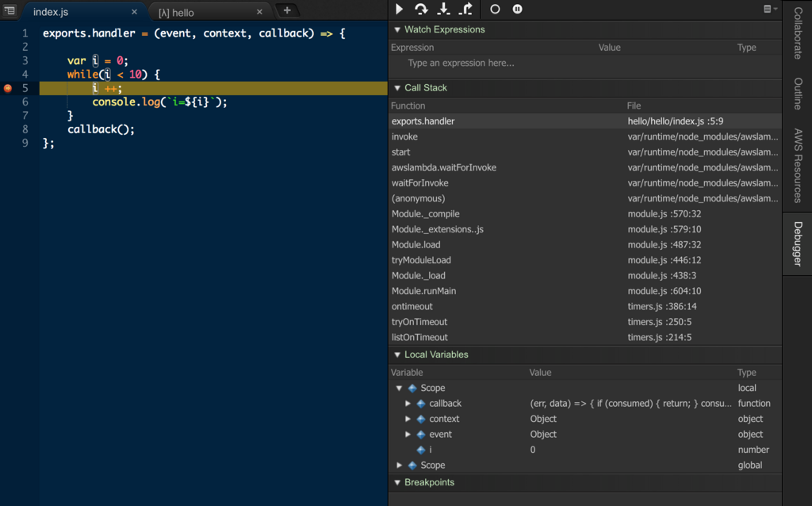Click the timers.js :386:14 file entry

(x=662, y=307)
